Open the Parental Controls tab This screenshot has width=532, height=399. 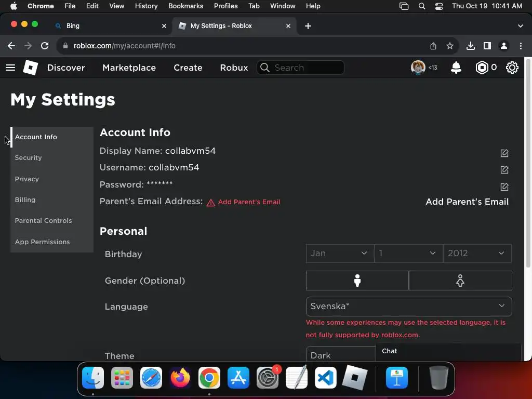tap(52, 220)
